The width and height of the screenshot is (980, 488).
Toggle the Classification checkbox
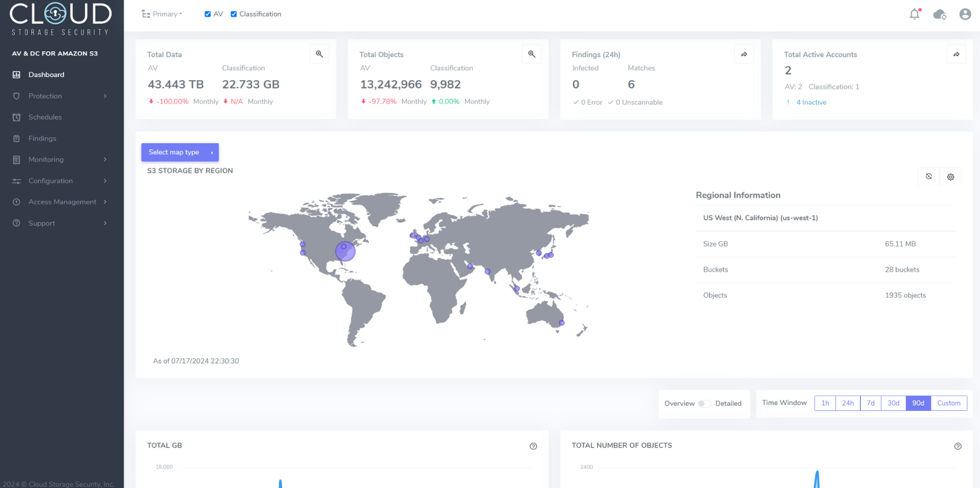coord(234,14)
